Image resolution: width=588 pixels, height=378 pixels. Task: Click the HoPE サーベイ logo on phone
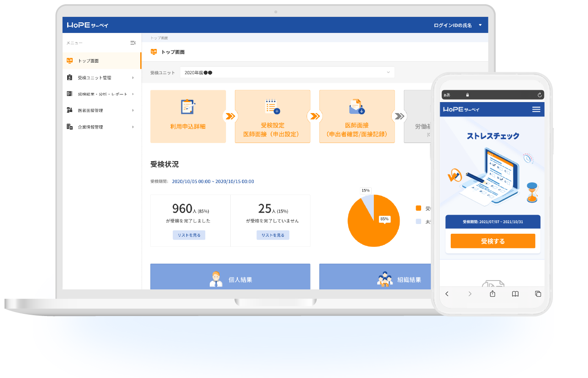click(461, 109)
